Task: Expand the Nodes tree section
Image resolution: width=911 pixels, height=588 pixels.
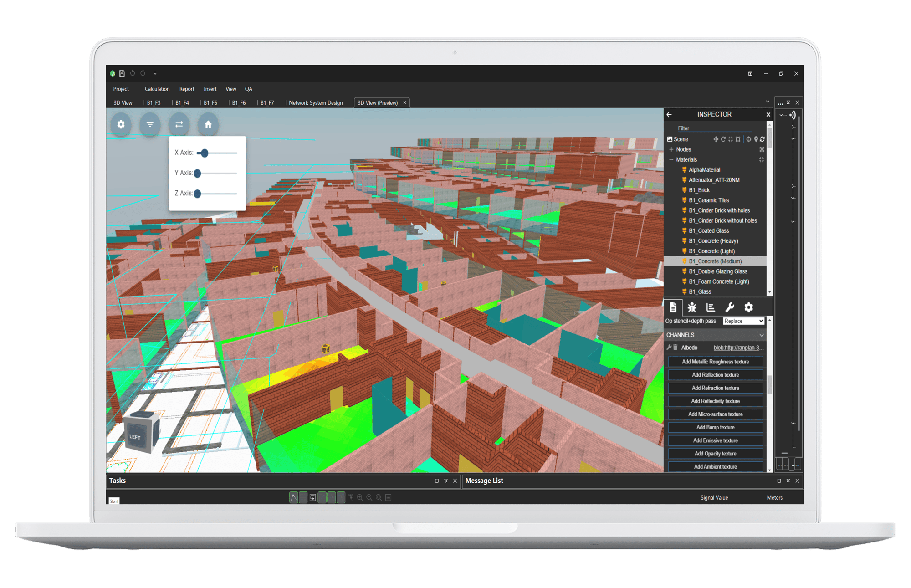Action: pyautogui.click(x=671, y=149)
